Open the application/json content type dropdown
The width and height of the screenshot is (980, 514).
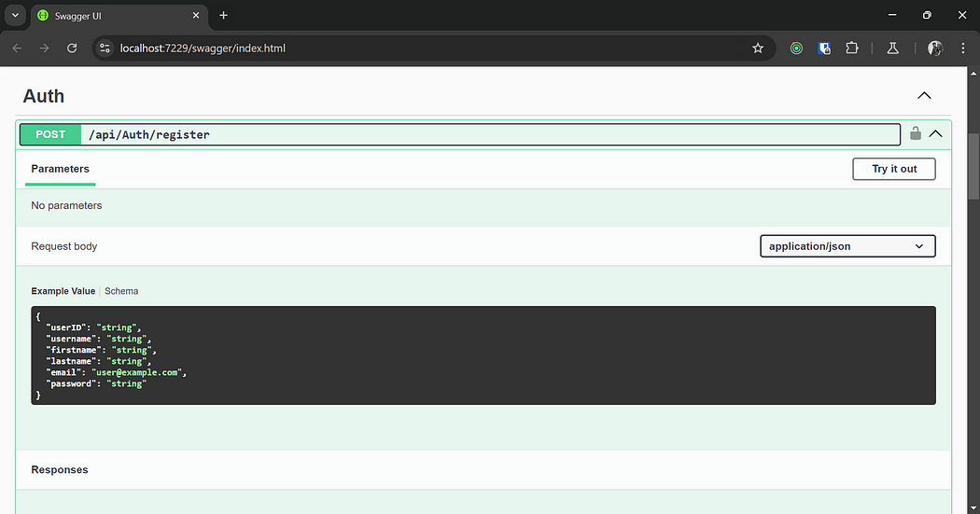(x=847, y=246)
